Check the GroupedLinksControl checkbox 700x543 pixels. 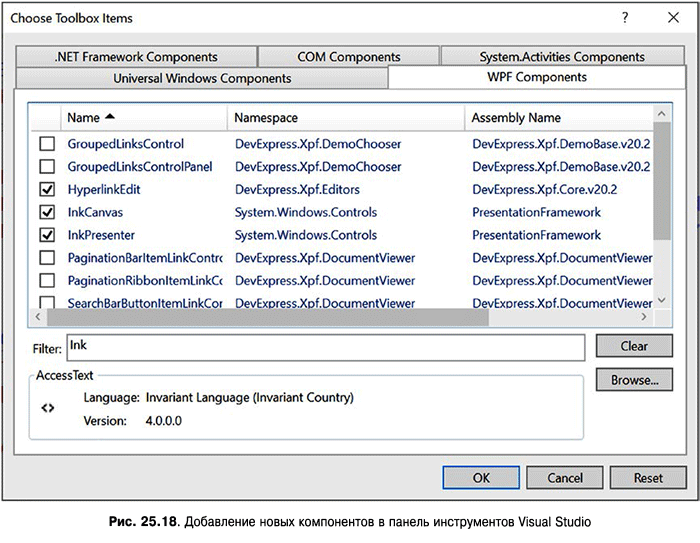pos(47,144)
